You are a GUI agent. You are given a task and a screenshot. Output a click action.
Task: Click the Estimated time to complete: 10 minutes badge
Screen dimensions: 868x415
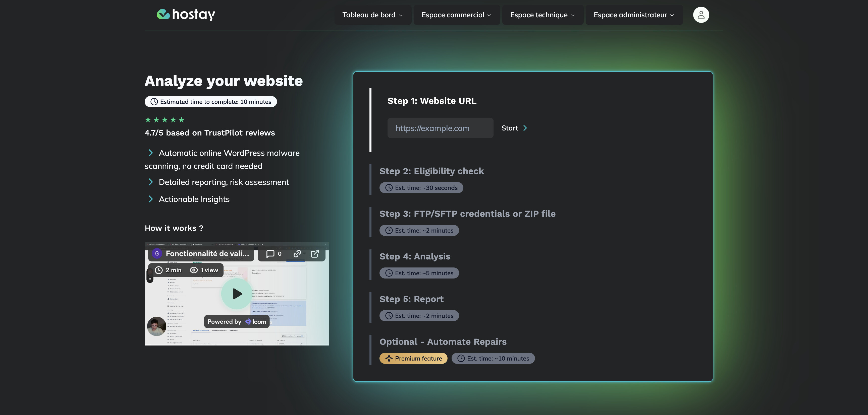coord(211,102)
